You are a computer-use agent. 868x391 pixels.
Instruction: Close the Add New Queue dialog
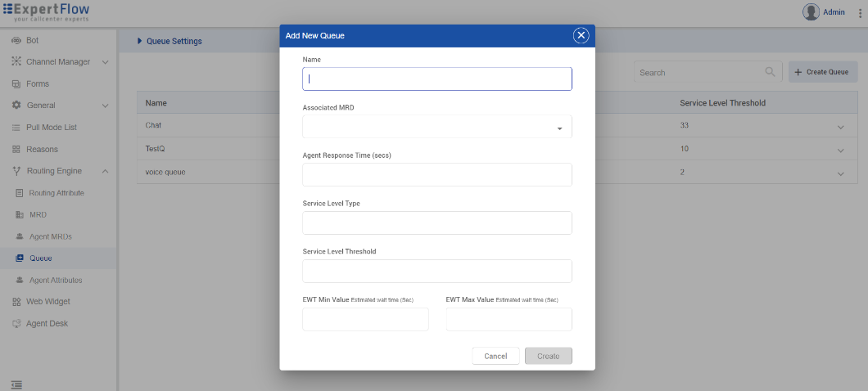click(581, 35)
